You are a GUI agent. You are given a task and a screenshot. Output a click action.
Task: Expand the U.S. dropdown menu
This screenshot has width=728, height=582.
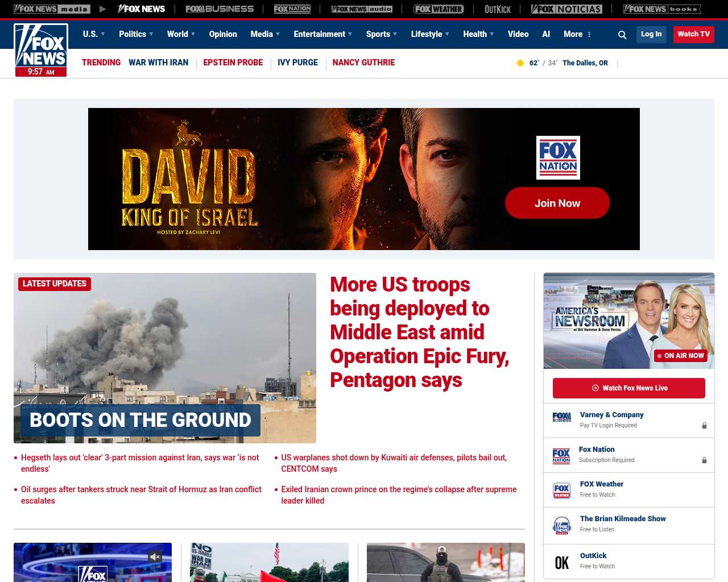point(94,34)
